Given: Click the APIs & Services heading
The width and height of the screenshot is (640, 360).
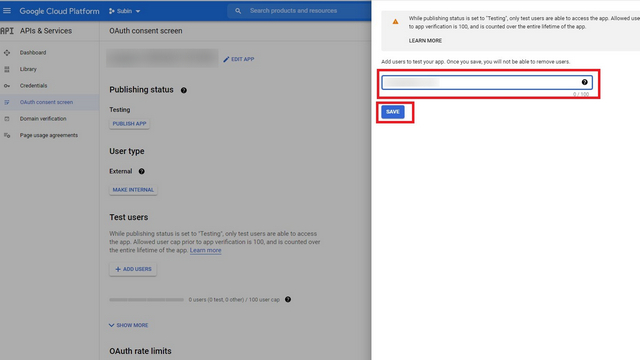Looking at the screenshot, I should click(46, 31).
